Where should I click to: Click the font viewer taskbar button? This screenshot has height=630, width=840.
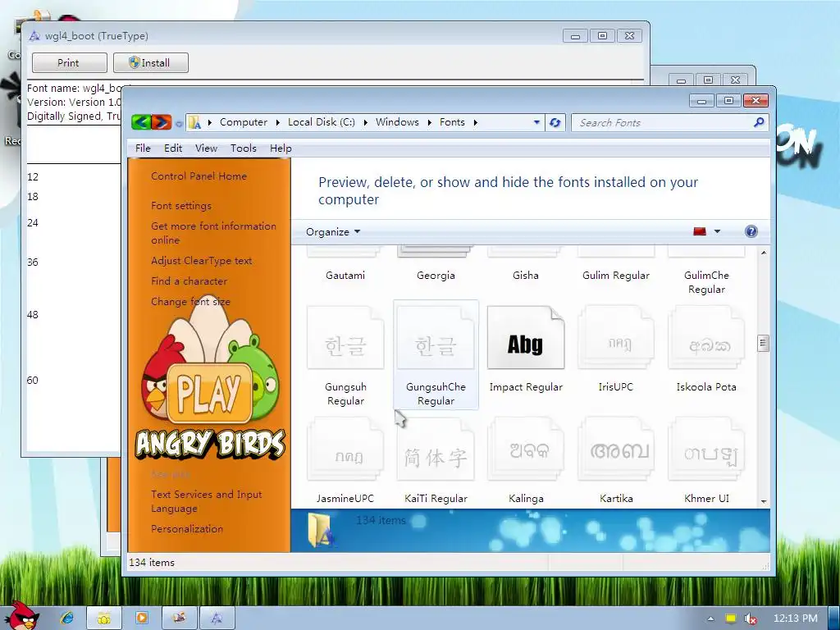pos(217,619)
